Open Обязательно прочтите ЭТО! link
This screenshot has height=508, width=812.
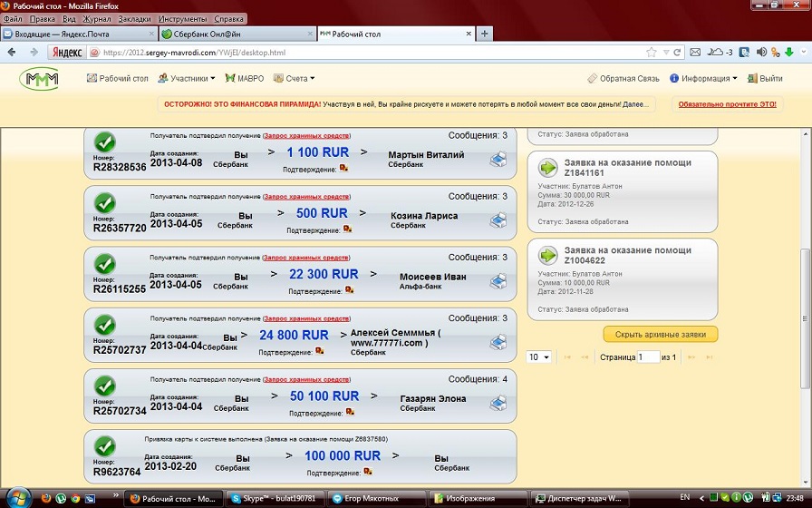click(x=727, y=104)
